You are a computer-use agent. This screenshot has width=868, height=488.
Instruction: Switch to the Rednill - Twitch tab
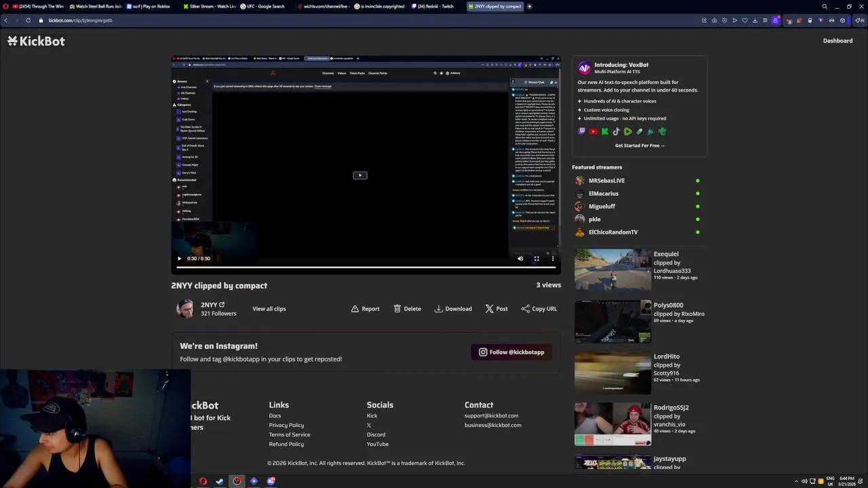[437, 6]
